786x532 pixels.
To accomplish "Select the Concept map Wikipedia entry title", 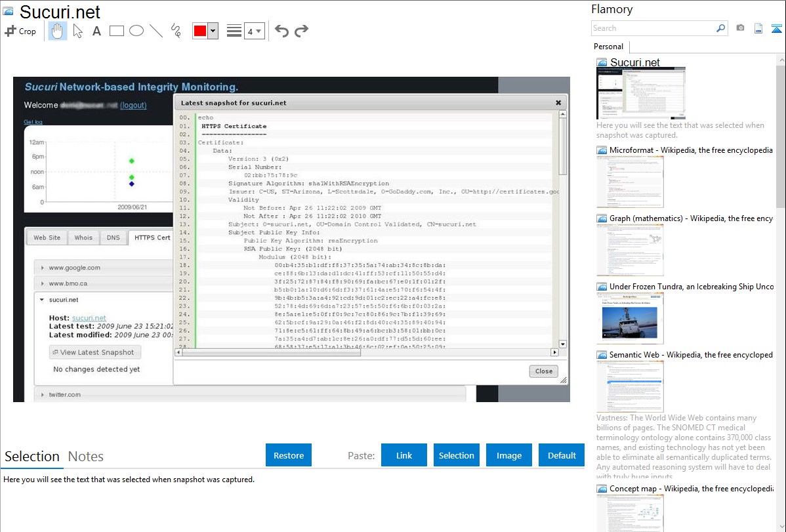I will [x=691, y=488].
